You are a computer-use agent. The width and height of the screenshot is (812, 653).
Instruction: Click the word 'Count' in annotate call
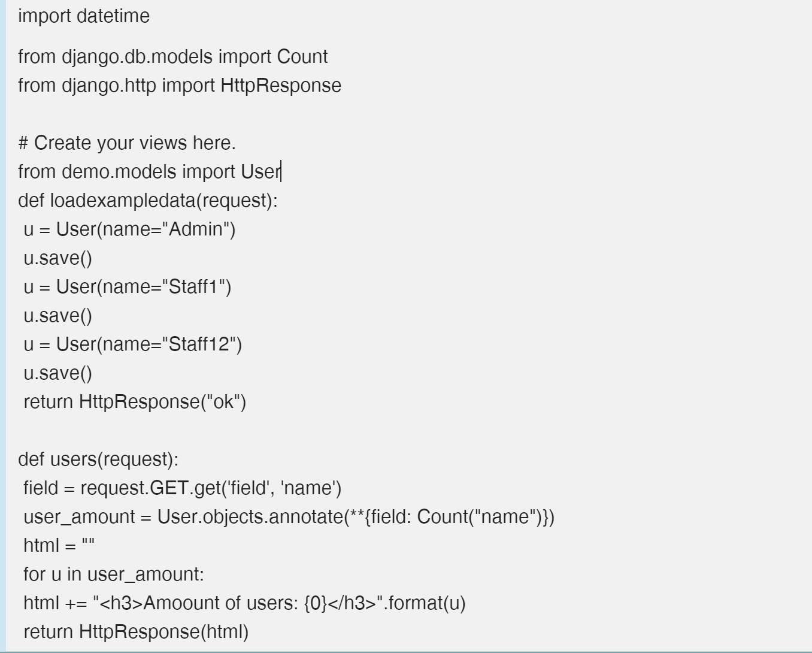click(440, 516)
